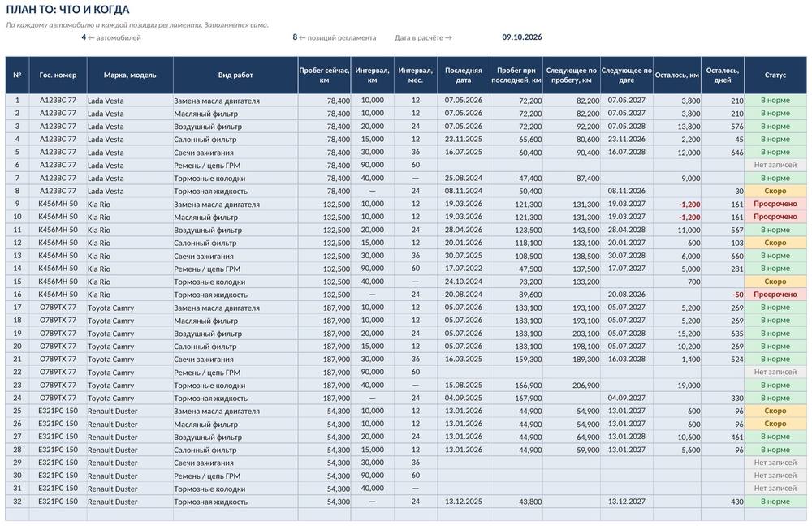This screenshot has height=526, width=812.
Task: Click Скоро status in row 25
Action: (x=775, y=411)
